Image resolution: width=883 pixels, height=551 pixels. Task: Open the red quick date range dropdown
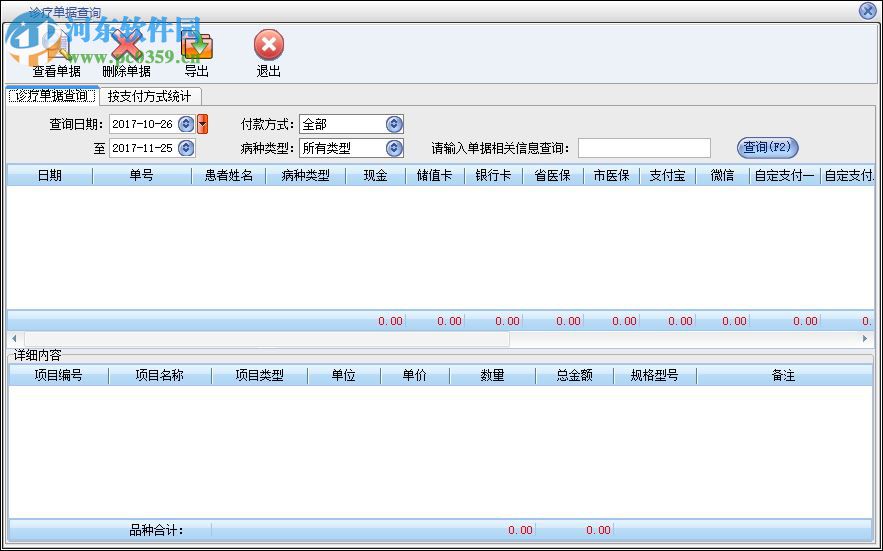point(203,124)
